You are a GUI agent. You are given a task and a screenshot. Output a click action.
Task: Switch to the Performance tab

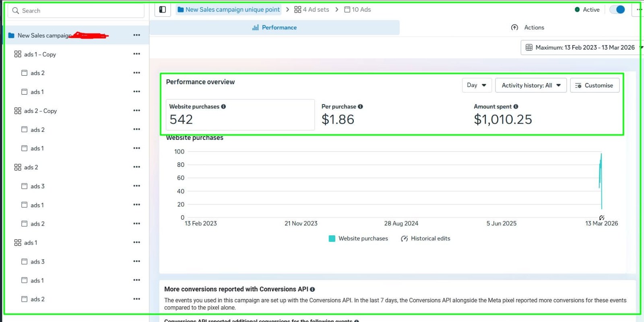point(275,27)
